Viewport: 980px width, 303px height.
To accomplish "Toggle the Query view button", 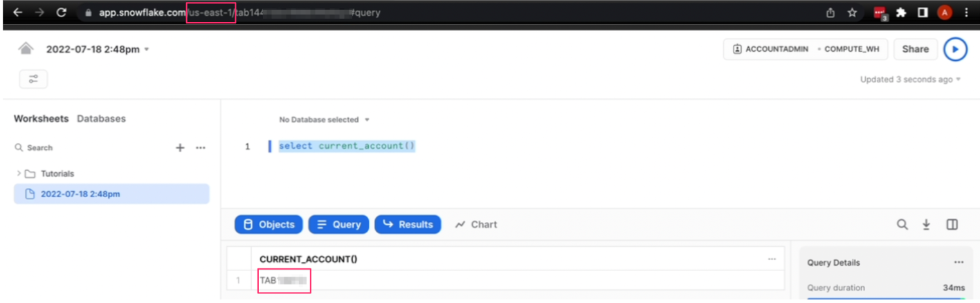I will point(338,224).
